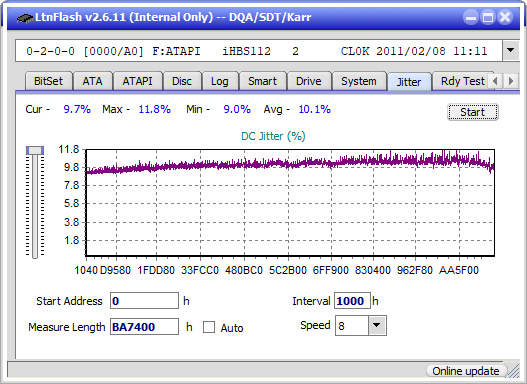Click the Max jitter value 11.8%
527x384 pixels.
(x=155, y=109)
